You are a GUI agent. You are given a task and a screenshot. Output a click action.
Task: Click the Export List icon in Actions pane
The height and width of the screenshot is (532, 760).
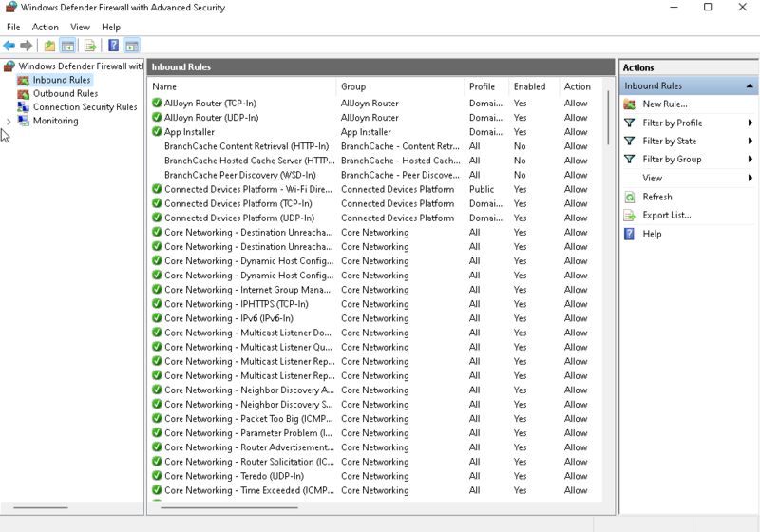[630, 215]
